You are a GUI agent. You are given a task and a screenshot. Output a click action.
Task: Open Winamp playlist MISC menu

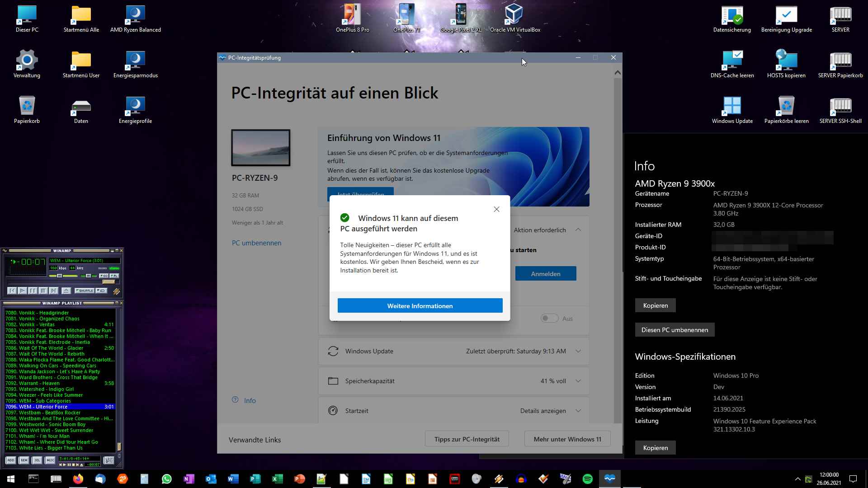tap(50, 460)
